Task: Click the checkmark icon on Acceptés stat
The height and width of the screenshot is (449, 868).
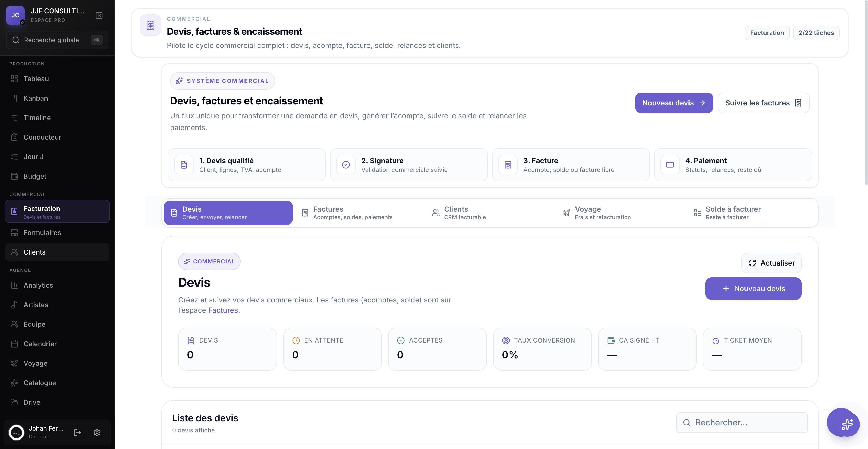Action: pyautogui.click(x=401, y=340)
